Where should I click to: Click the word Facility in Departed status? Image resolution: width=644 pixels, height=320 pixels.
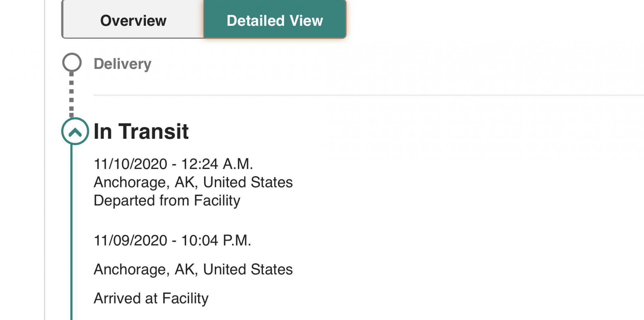click(x=217, y=201)
